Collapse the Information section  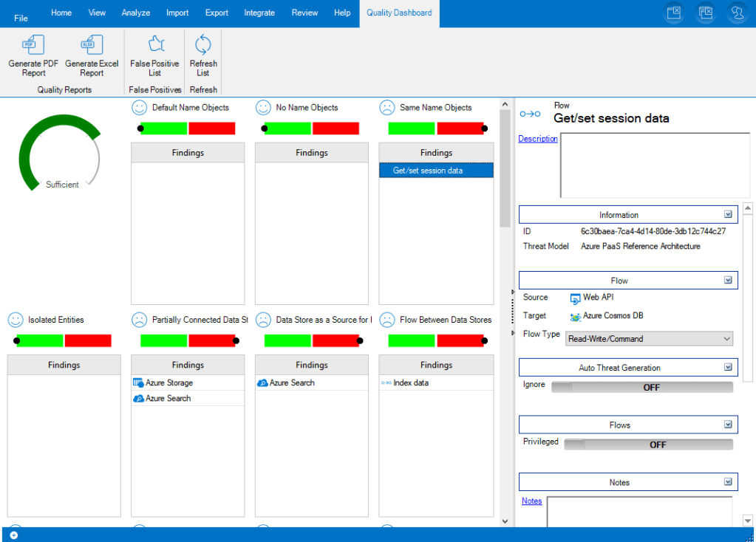pos(728,215)
